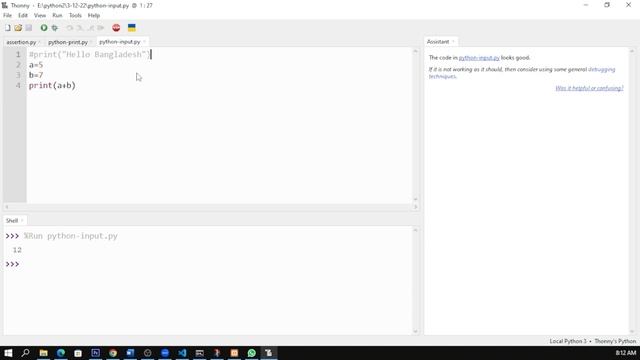Click the Debug current script bug icon
Screen dimensions: 640x360
point(54,28)
